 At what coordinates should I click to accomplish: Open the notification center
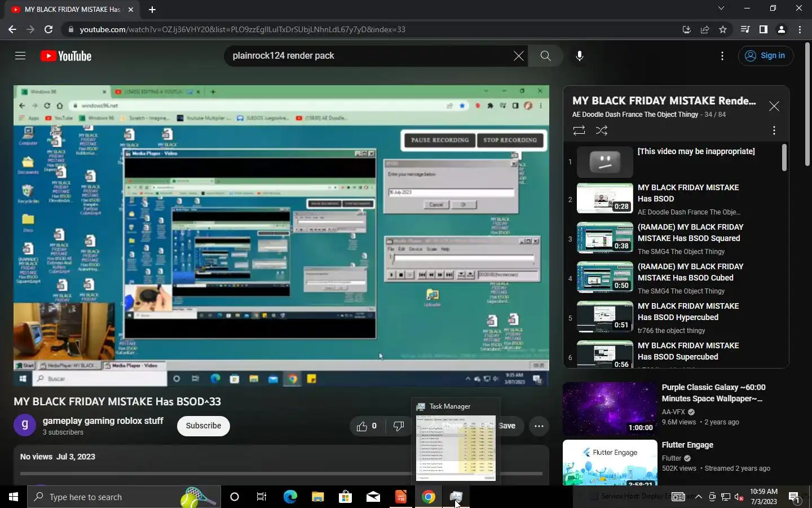[795, 497]
